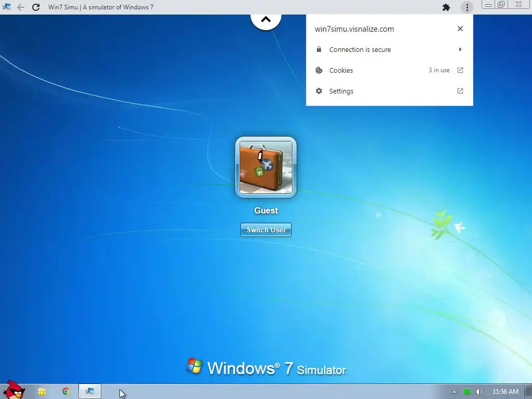Open the Angry Birds start button
The image size is (532, 399).
pos(14,390)
